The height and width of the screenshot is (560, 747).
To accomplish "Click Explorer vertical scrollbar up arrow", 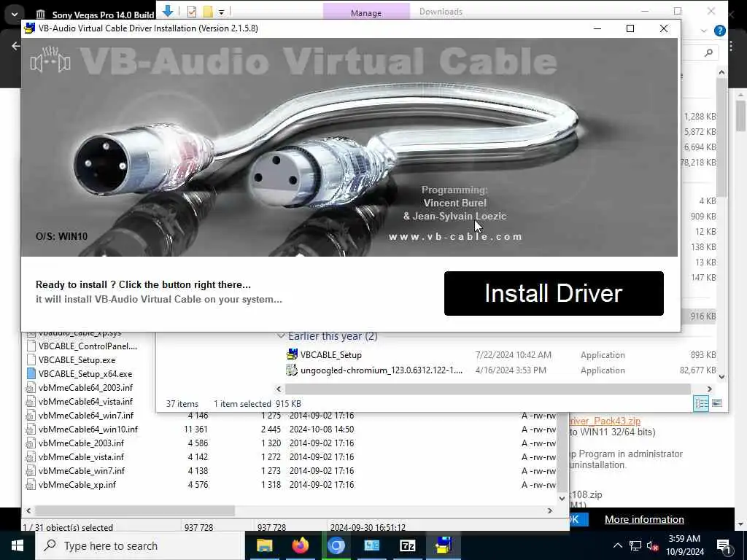I will pyautogui.click(x=721, y=73).
